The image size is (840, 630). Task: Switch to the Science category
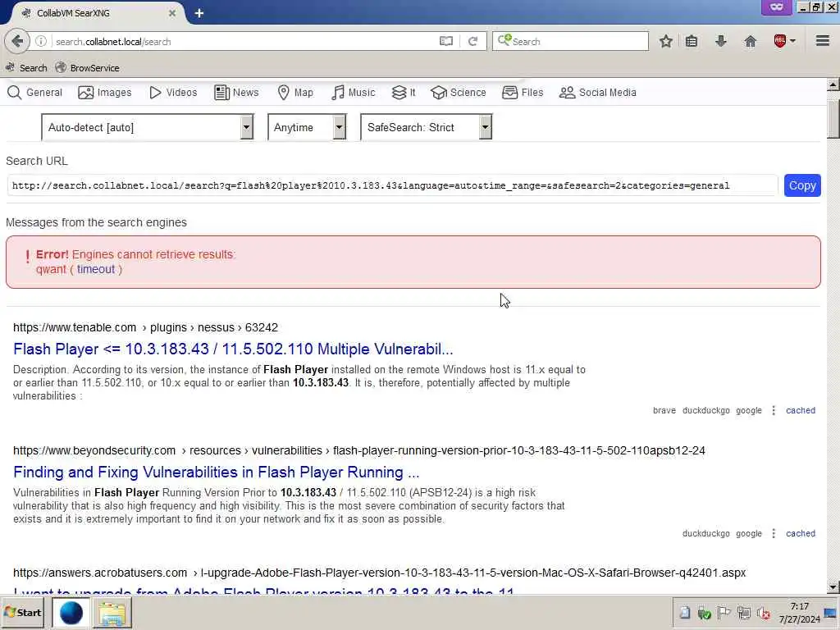459,93
